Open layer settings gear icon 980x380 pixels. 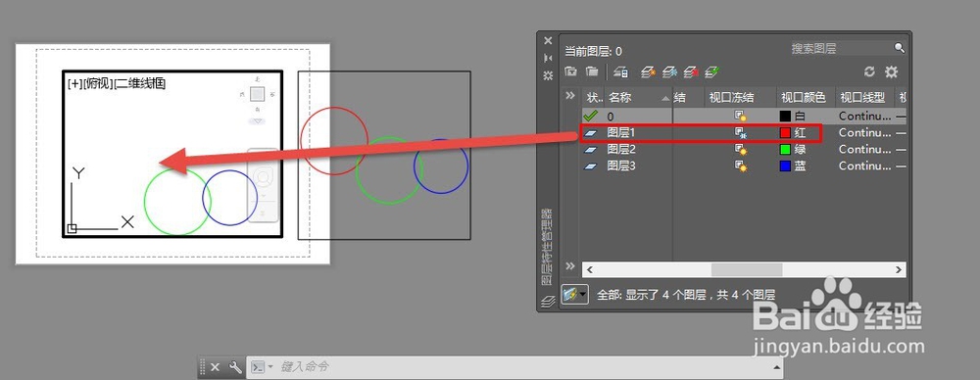(x=891, y=71)
